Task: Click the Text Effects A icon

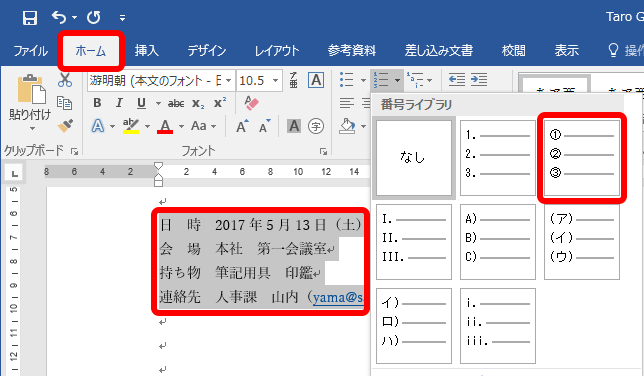Action: click(x=98, y=126)
